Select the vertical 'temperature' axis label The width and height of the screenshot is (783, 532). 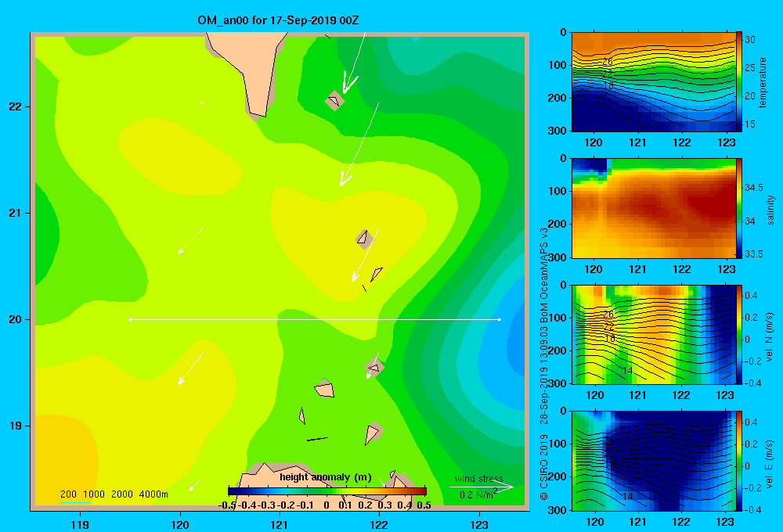click(763, 82)
